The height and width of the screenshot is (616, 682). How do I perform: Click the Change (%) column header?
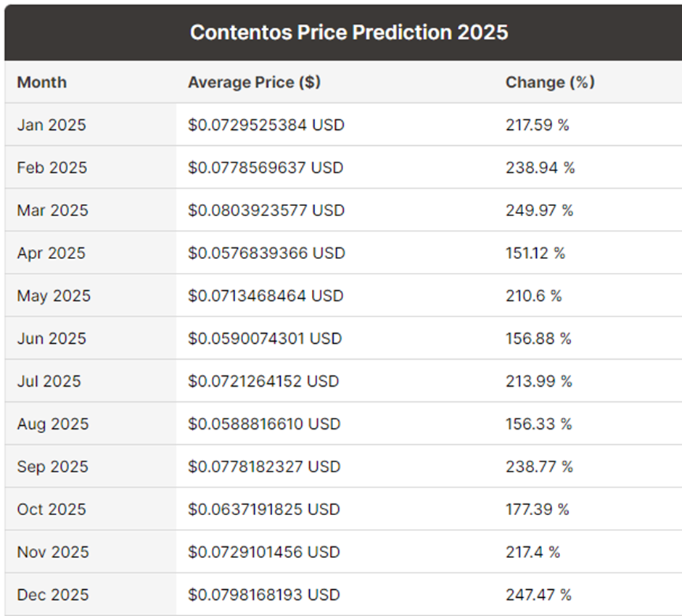550,82
